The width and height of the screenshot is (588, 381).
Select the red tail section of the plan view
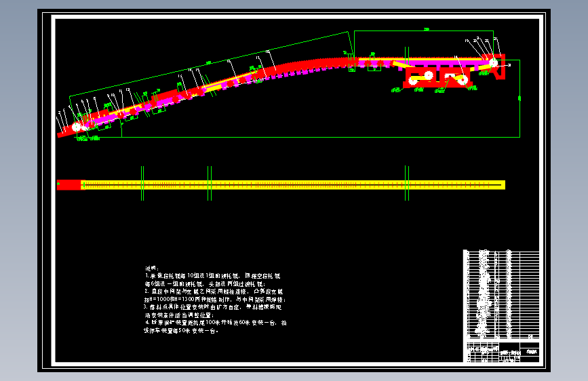pyautogui.click(x=71, y=185)
